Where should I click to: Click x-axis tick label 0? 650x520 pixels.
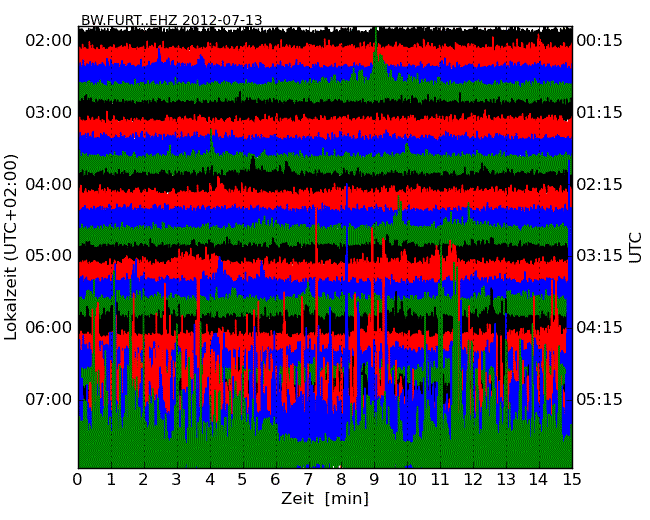[78, 479]
